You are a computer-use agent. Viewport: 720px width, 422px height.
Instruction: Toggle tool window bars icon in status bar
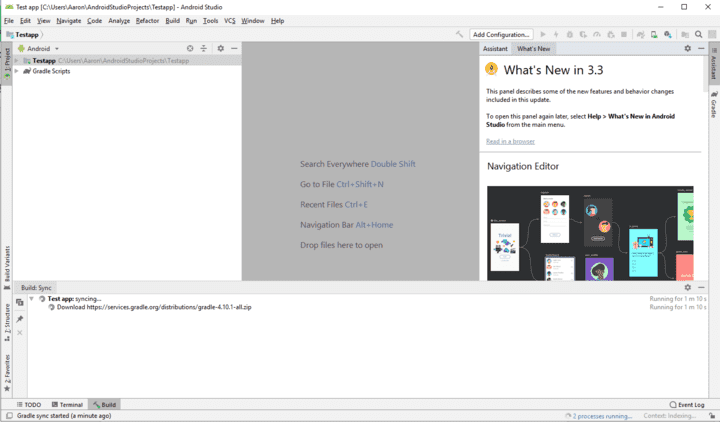click(8, 416)
